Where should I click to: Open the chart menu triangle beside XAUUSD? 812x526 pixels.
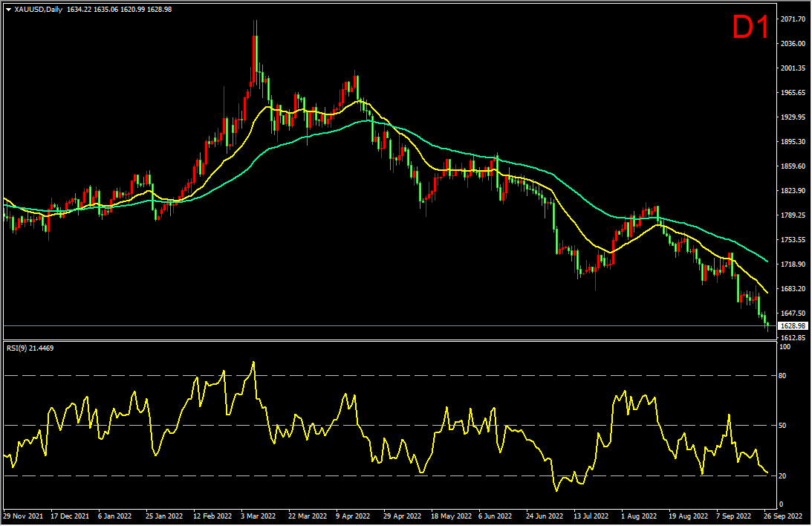(x=8, y=10)
